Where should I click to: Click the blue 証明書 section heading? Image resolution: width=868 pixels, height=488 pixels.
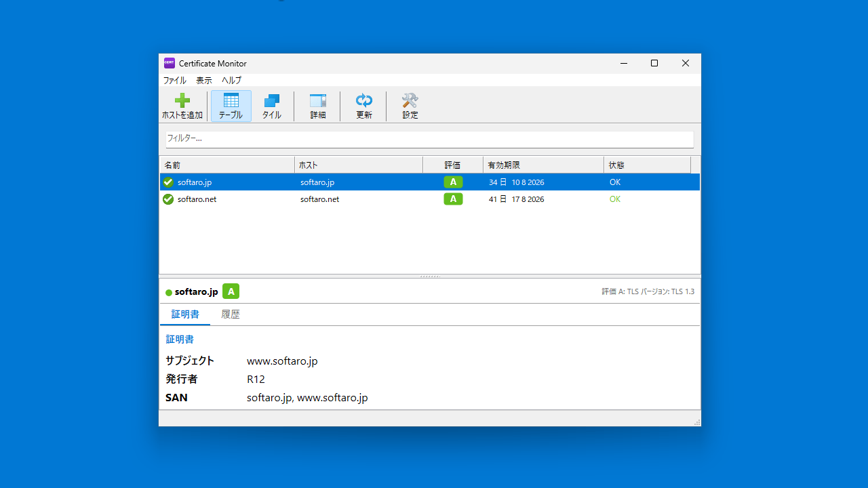(x=180, y=339)
